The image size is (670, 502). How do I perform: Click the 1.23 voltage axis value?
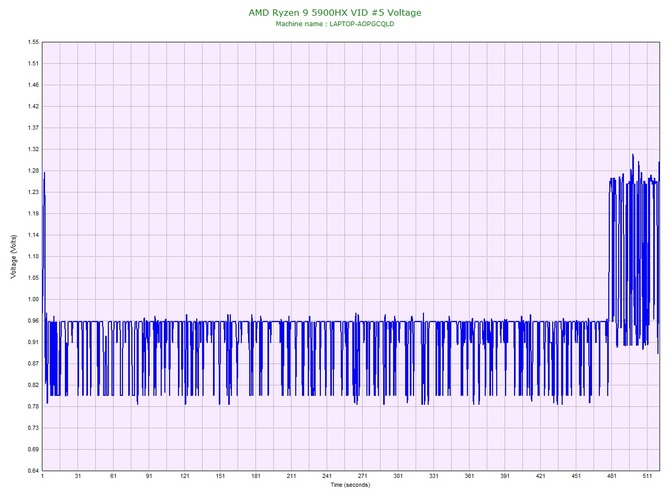pos(33,192)
